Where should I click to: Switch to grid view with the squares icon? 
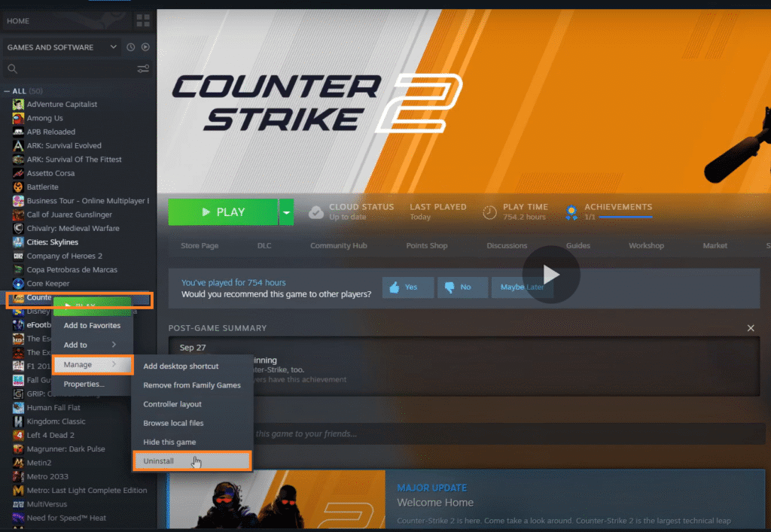coord(142,20)
